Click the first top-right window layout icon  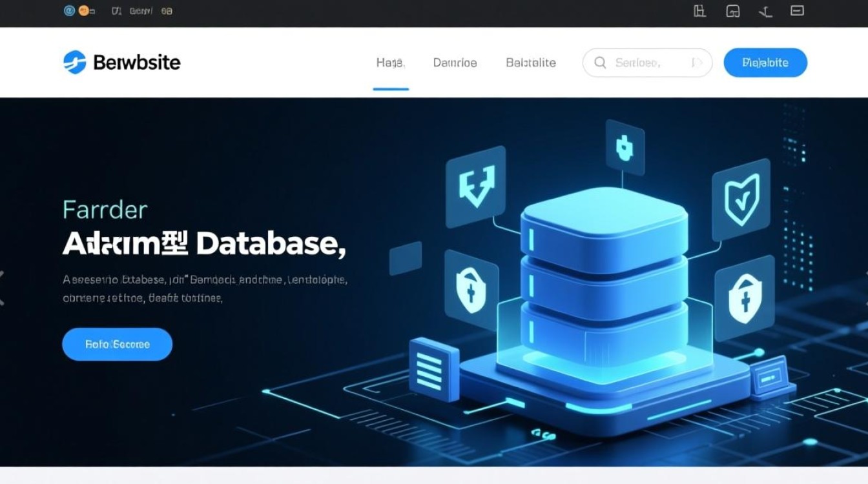tap(699, 11)
